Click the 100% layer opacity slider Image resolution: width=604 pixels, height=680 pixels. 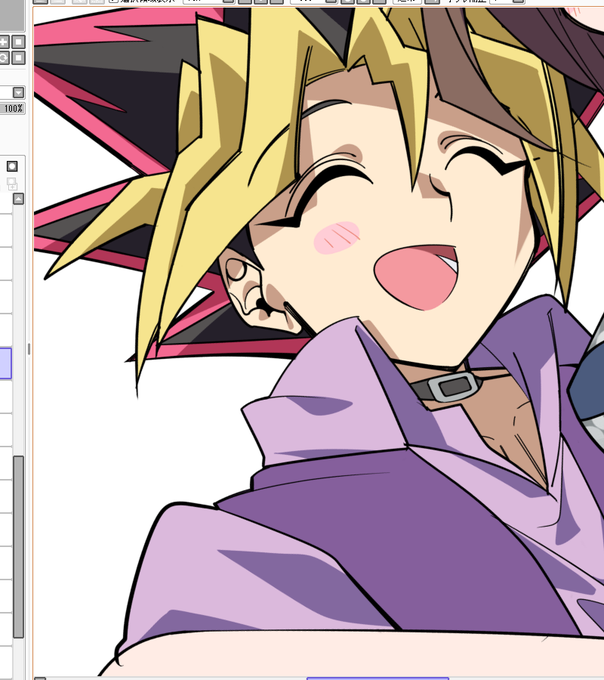point(12,108)
